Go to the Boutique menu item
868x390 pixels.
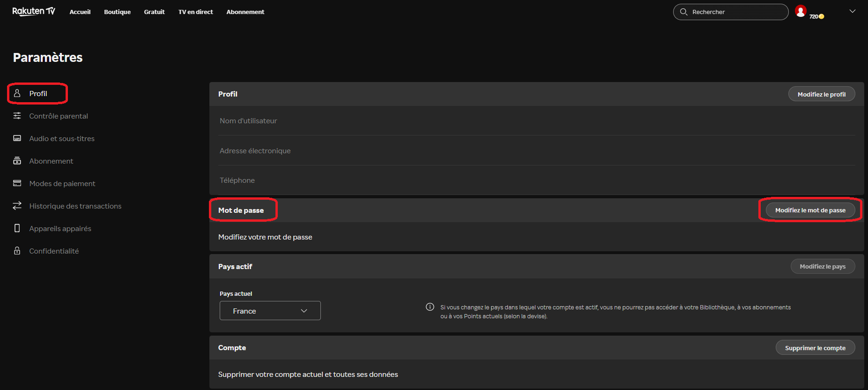point(117,12)
